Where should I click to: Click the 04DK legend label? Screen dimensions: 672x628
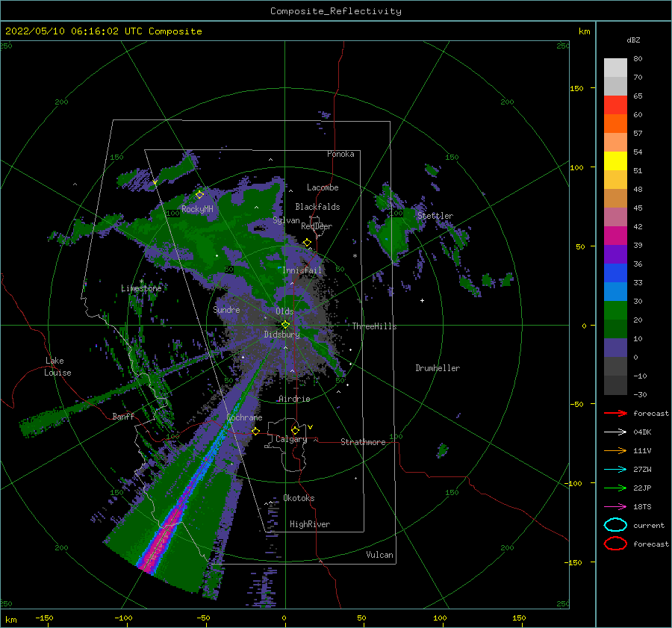point(642,432)
